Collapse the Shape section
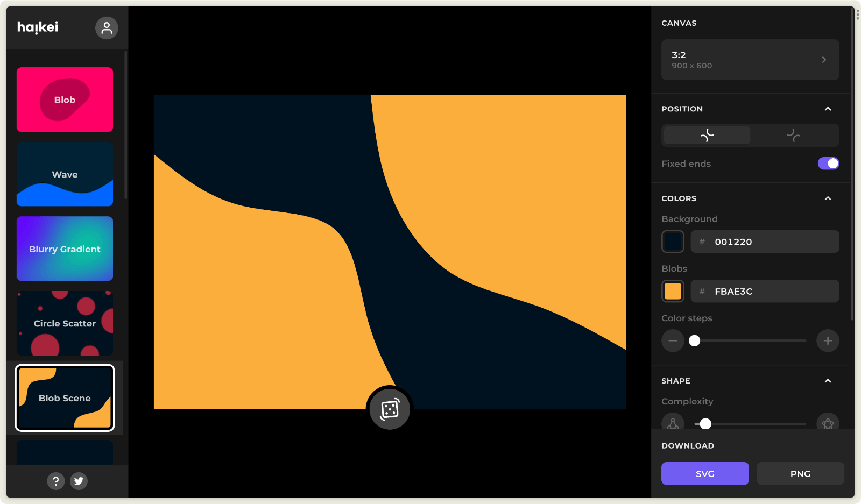This screenshot has height=504, width=861. pyautogui.click(x=828, y=381)
